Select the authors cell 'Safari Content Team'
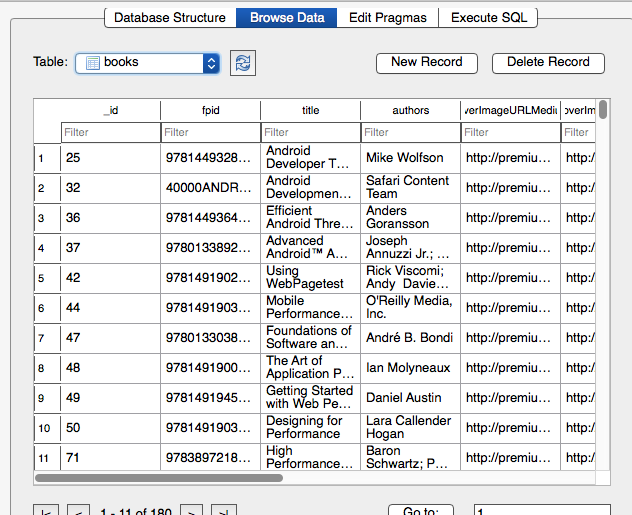The image size is (632, 515). coord(410,188)
